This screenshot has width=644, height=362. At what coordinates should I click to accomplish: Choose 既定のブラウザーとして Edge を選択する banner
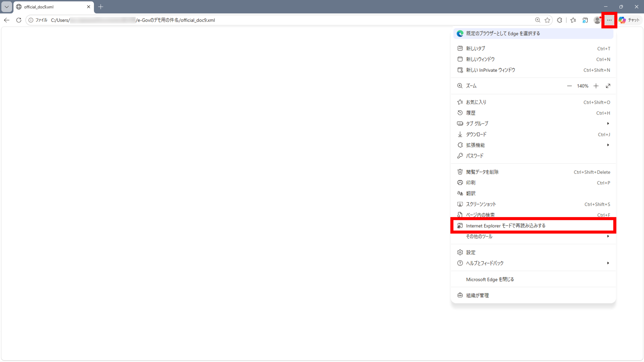[533, 34]
